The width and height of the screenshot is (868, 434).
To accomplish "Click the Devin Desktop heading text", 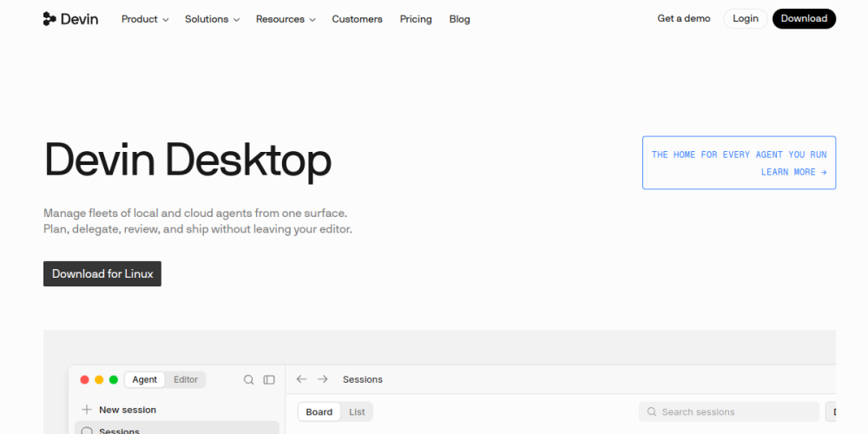I will 187,160.
